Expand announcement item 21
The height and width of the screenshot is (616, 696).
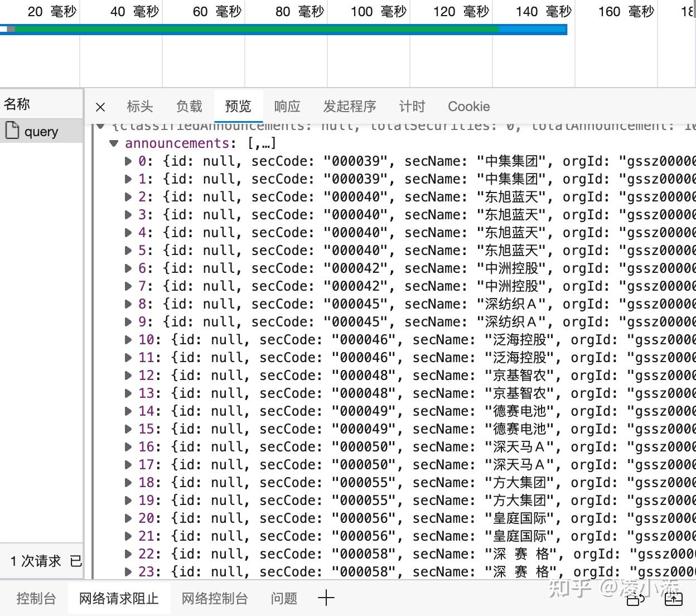(x=128, y=536)
